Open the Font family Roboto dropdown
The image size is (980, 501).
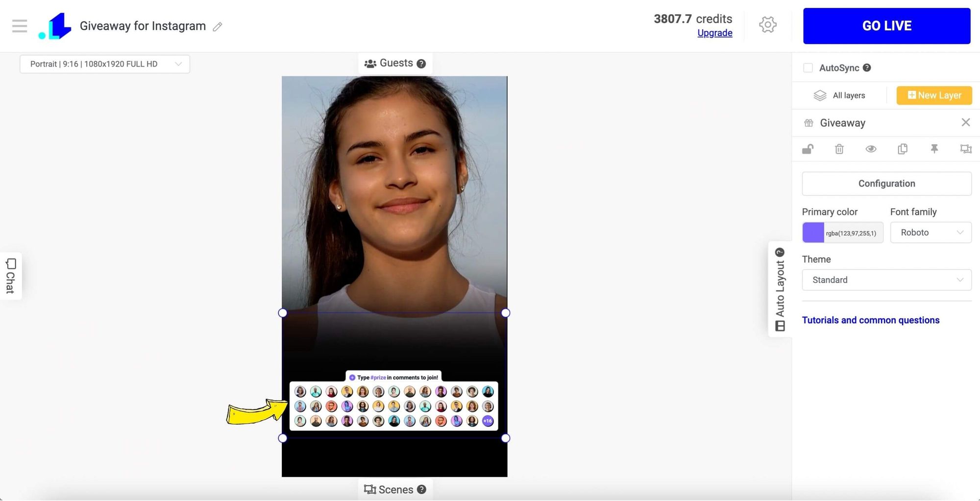931,233
